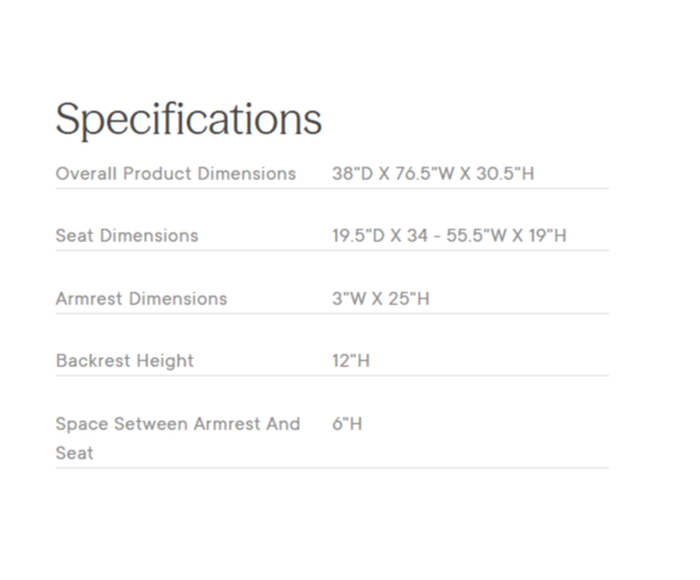Viewport: 700px width, 580px height.
Task: Click the full seat dimensions value
Action: coord(449,236)
